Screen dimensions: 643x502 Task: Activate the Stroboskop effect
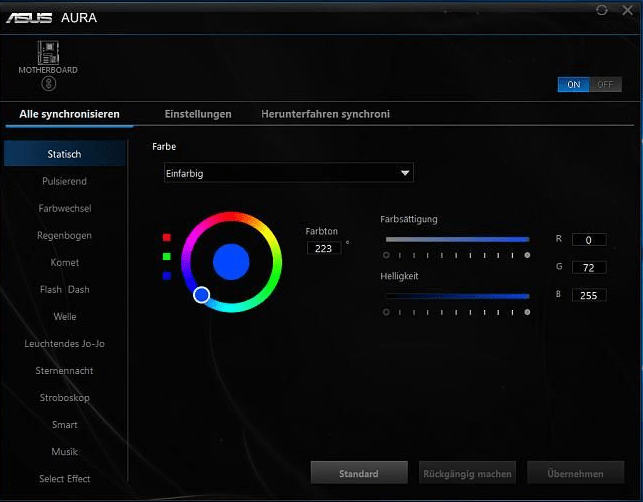tap(64, 398)
